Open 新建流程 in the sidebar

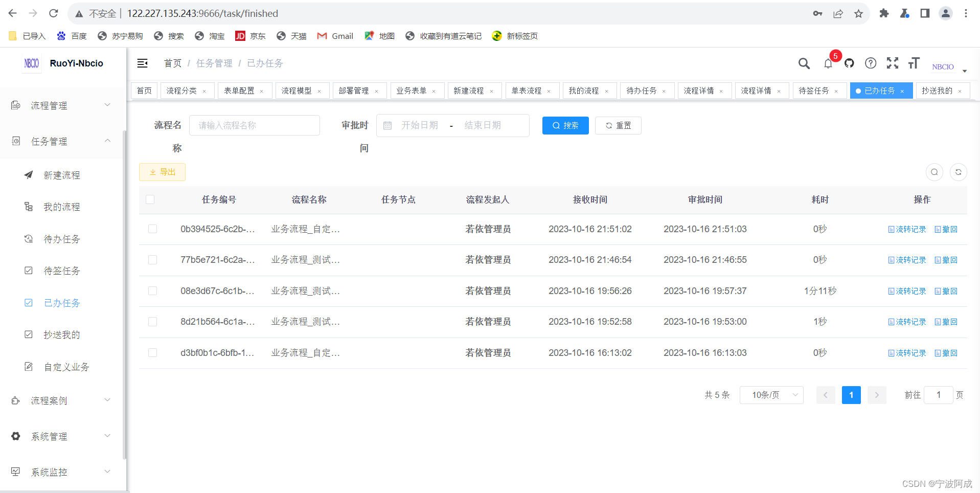click(61, 175)
